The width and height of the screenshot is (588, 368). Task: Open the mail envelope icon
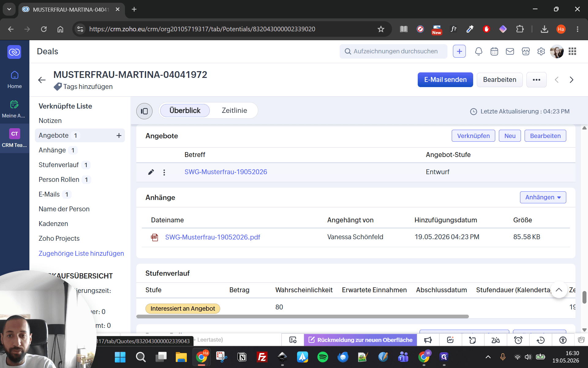[510, 52]
